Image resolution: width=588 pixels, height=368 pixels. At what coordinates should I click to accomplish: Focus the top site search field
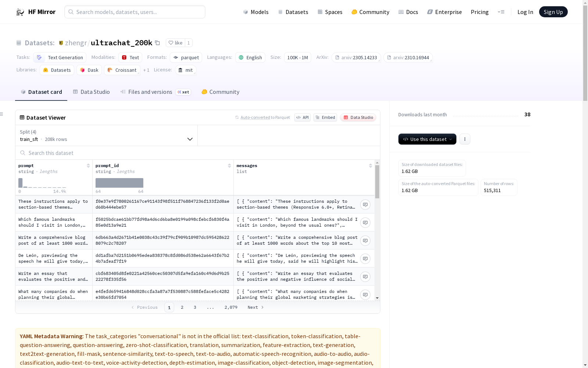click(x=135, y=12)
